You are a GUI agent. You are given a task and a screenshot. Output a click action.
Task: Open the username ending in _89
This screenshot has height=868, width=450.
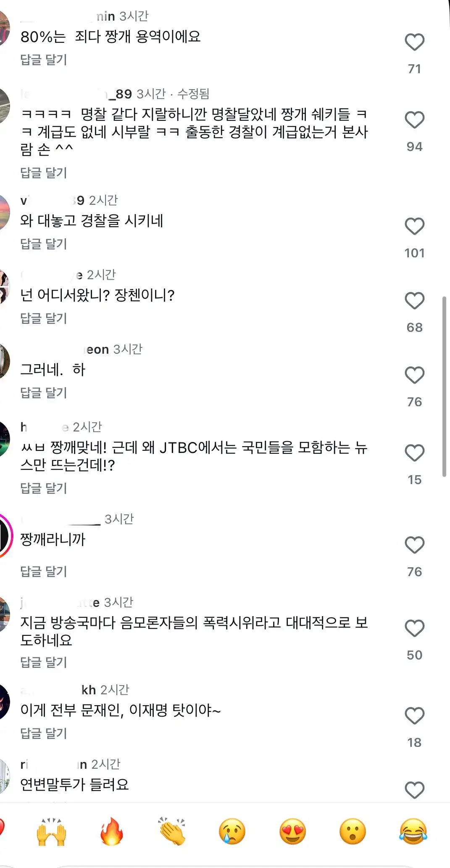point(76,94)
